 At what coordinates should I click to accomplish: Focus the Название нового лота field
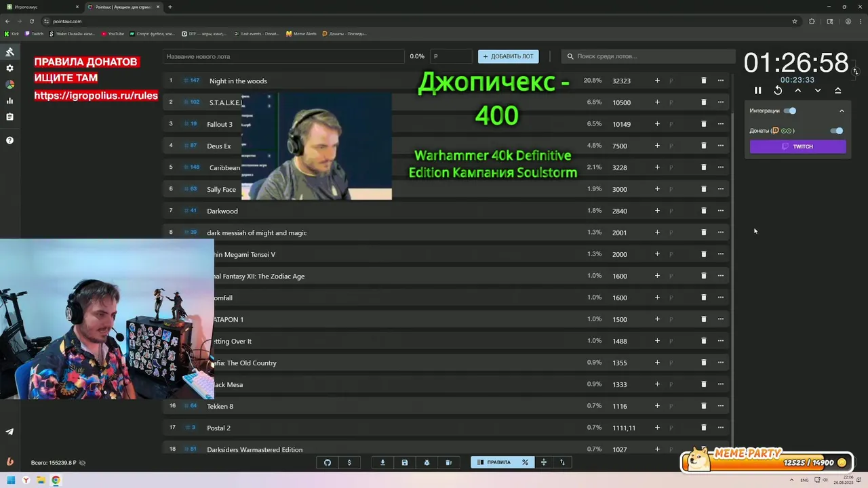pyautogui.click(x=283, y=56)
